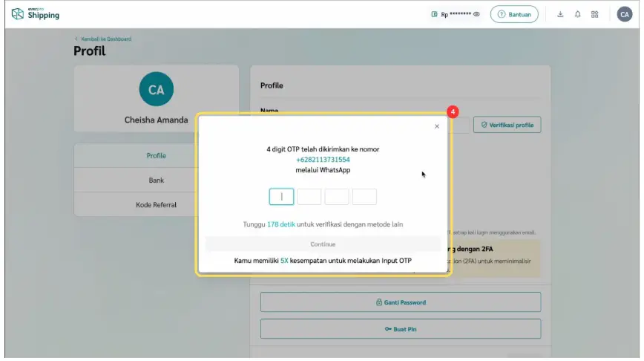
Task: Close the OTP dialog with X
Action: [436, 126]
